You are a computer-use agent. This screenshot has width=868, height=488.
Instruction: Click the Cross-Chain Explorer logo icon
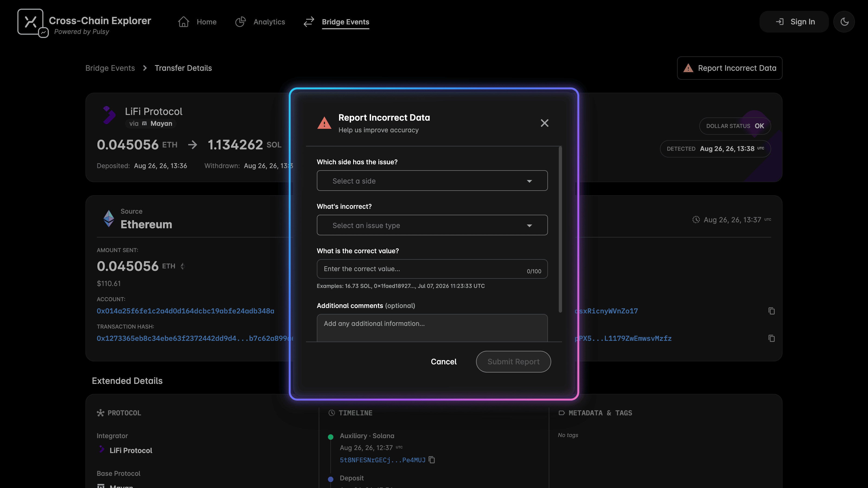(33, 23)
